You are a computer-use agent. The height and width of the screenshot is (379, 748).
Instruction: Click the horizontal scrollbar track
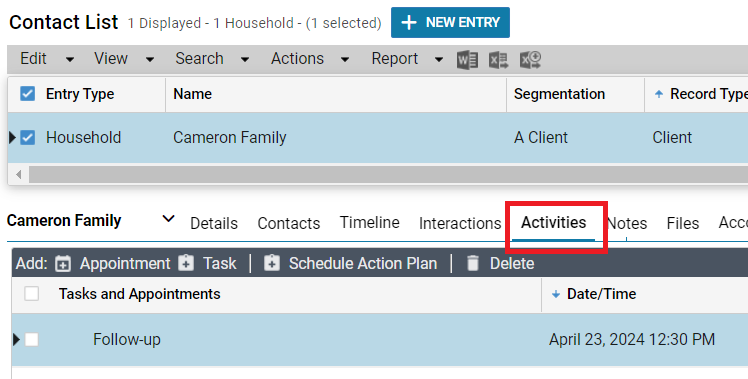pos(382,175)
